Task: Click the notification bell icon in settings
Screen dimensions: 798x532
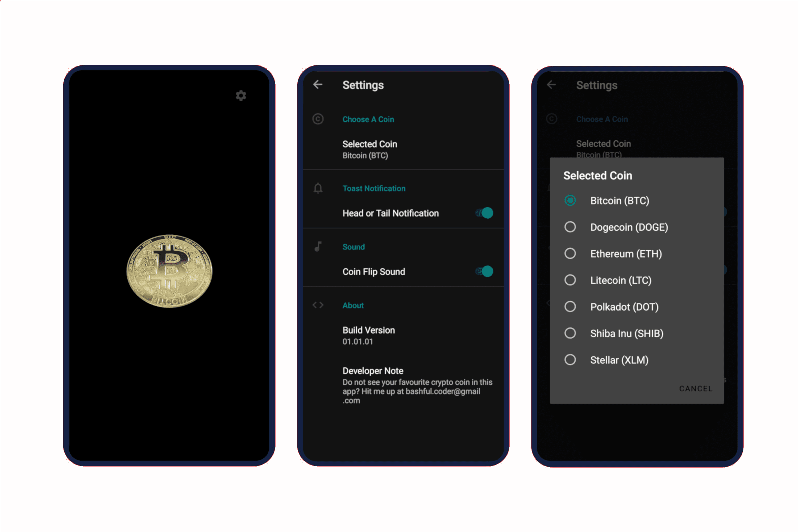Action: pos(318,188)
